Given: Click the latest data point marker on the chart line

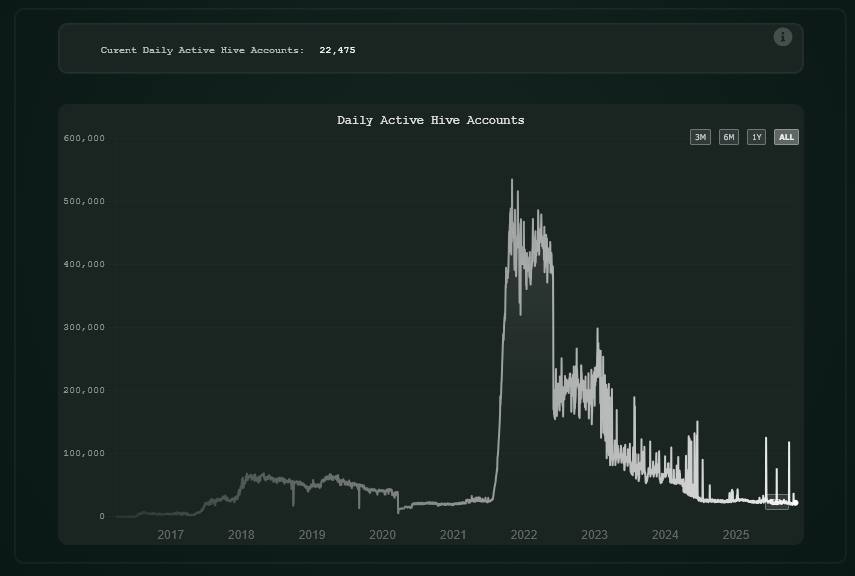Looking at the screenshot, I should tap(796, 503).
